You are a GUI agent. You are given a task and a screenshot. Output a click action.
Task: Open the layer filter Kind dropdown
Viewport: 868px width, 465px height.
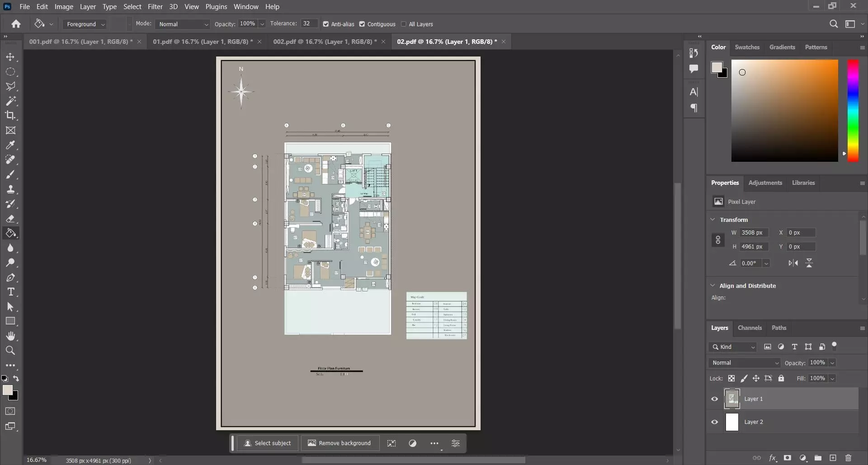tap(733, 347)
